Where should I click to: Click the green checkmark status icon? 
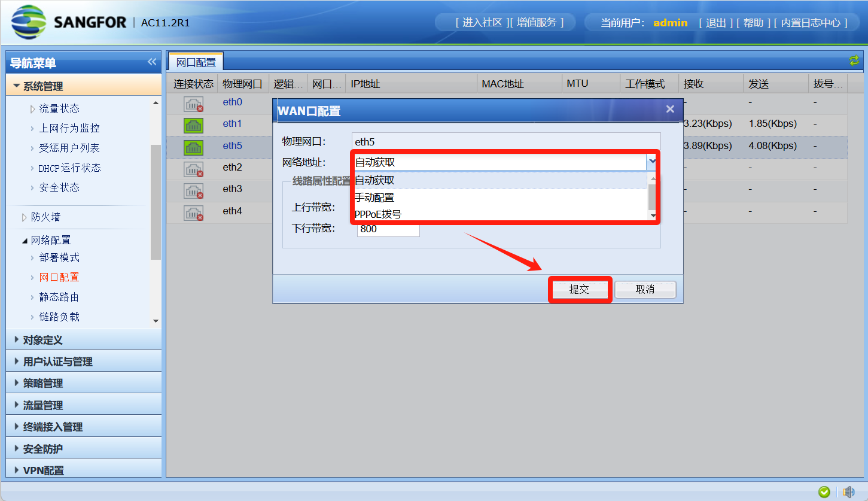coord(824,491)
